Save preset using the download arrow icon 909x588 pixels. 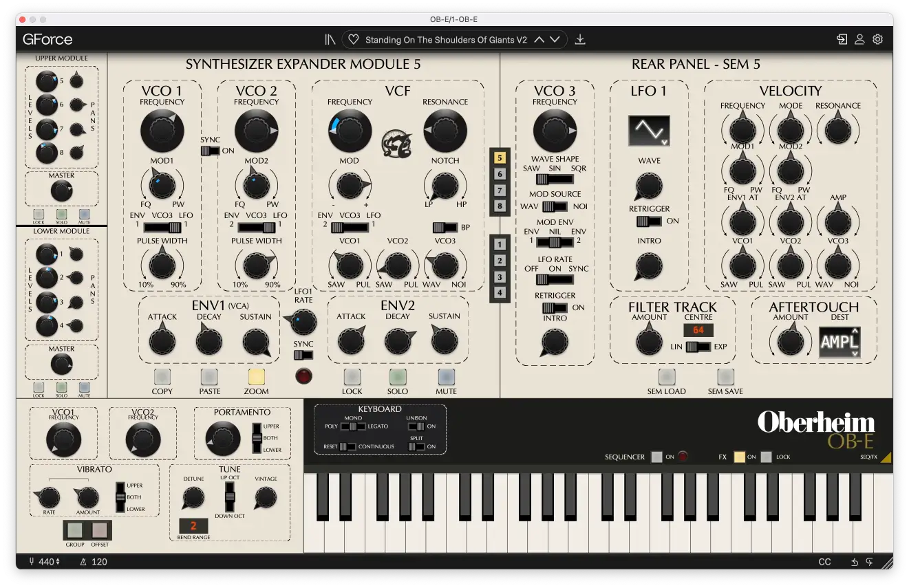click(x=580, y=40)
